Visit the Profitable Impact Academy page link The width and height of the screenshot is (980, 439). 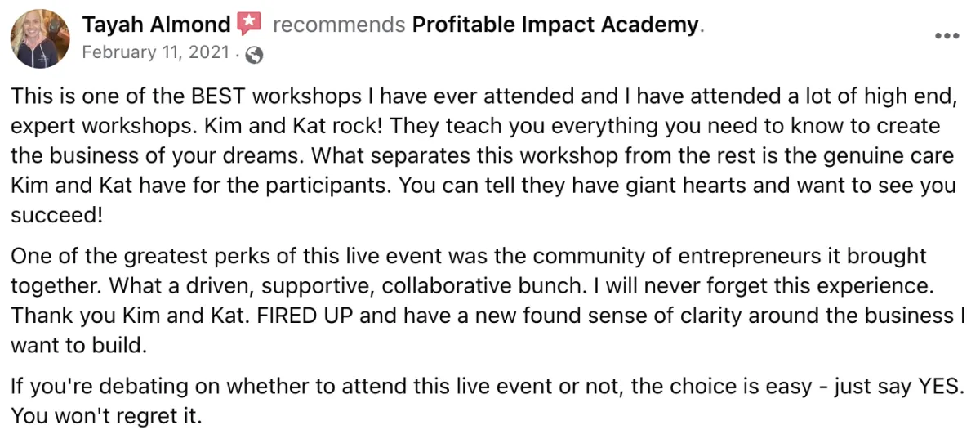tap(555, 25)
